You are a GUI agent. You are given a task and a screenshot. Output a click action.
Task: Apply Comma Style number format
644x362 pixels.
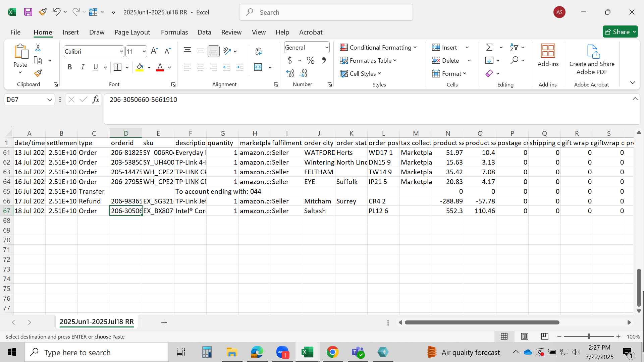(324, 61)
